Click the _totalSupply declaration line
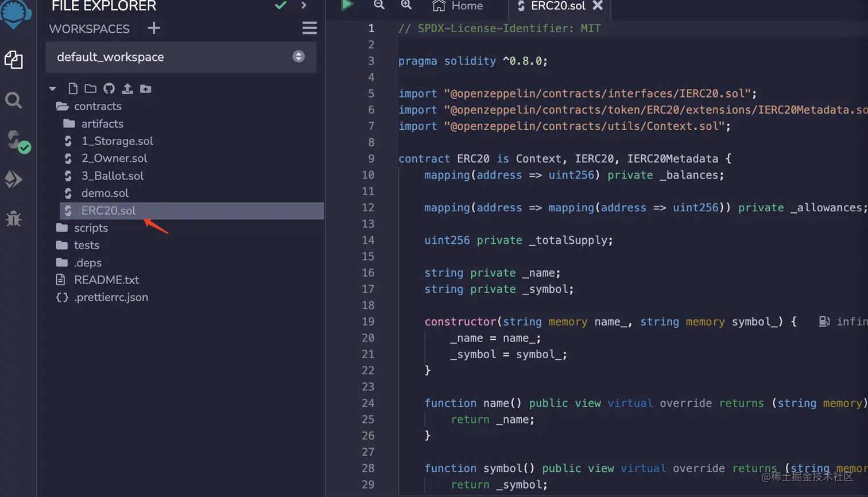This screenshot has height=497, width=868. 518,240
